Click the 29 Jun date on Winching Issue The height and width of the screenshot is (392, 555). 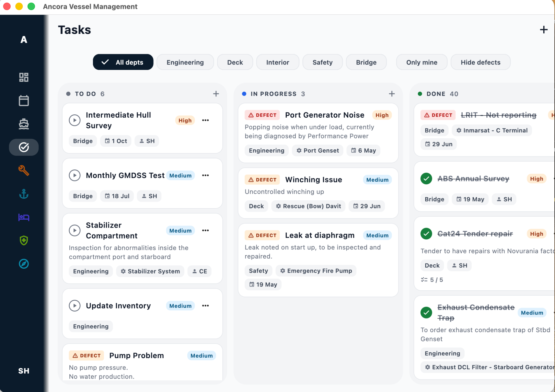(367, 206)
